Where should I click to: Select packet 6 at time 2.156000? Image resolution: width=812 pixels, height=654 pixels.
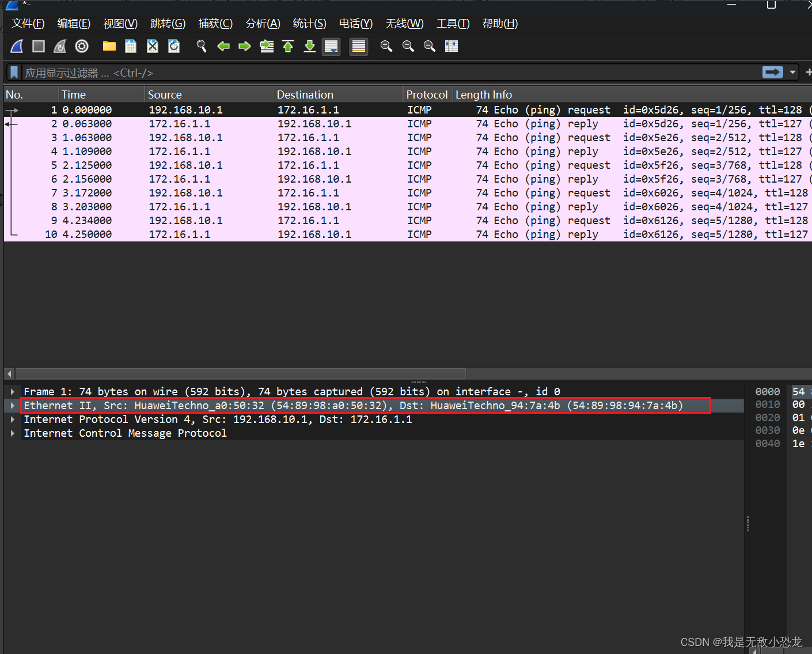coord(408,179)
